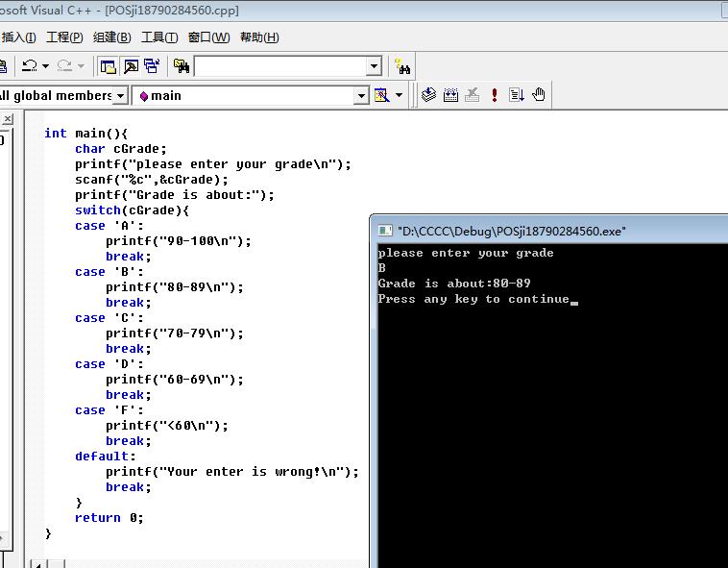This screenshot has width=728, height=568.
Task: Click the 'Your enter is wrong!' printf line
Action: click(x=232, y=471)
